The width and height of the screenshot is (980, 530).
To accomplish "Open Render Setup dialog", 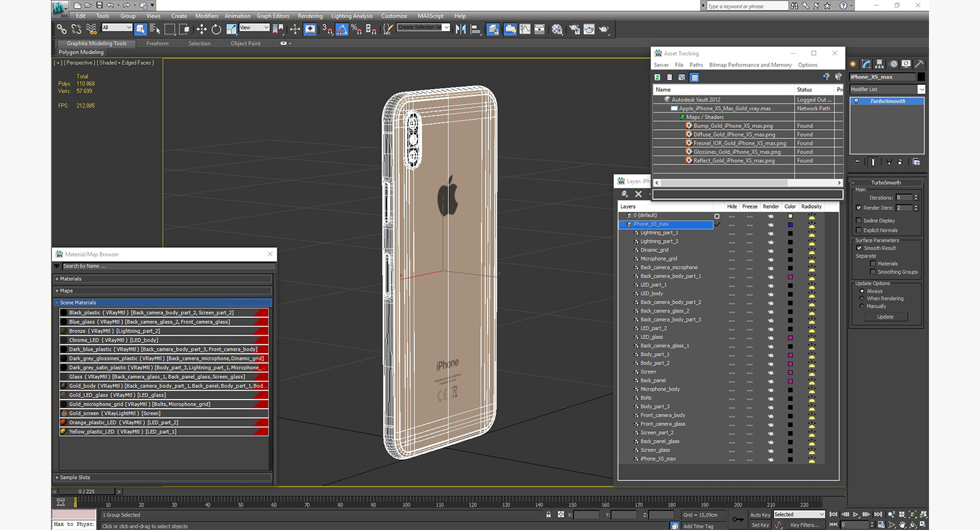I will pos(573,29).
